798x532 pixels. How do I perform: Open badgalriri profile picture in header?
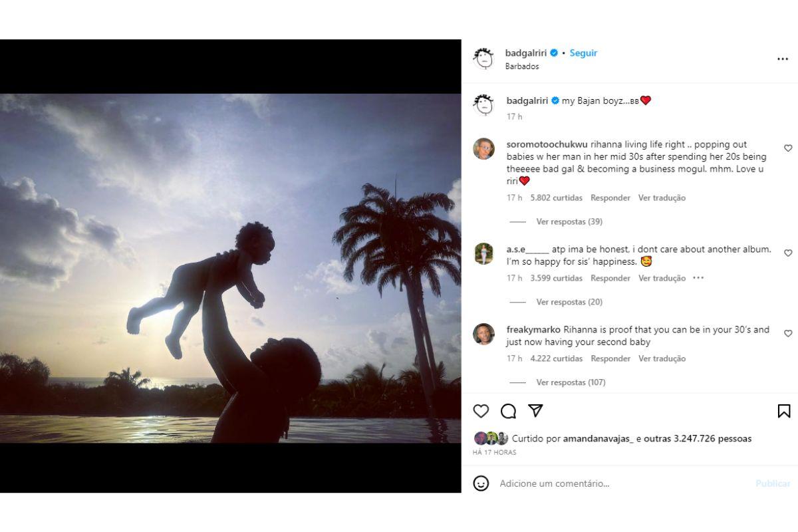(483, 59)
